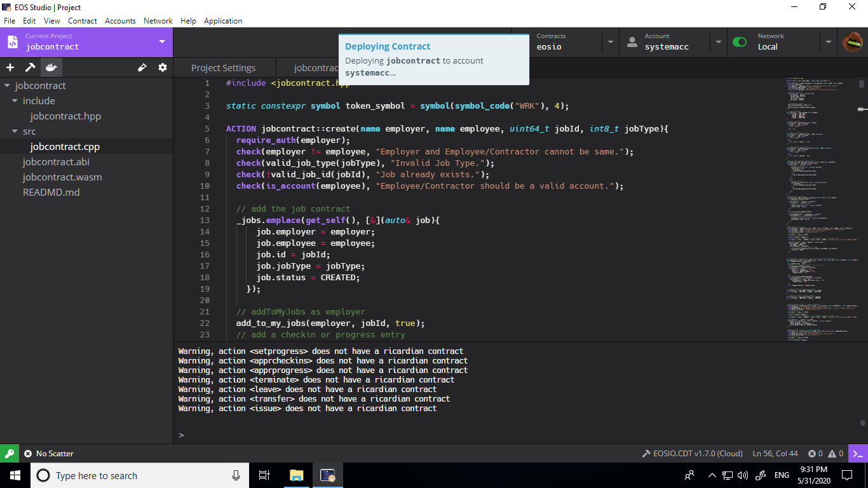The height and width of the screenshot is (488, 868).
Task: Open Task View on taskbar
Action: point(264,475)
